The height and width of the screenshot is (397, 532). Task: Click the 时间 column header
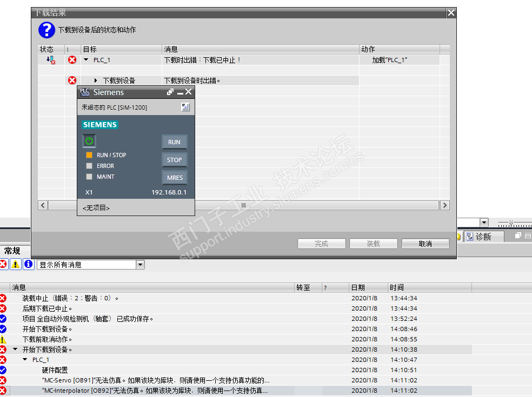point(429,288)
